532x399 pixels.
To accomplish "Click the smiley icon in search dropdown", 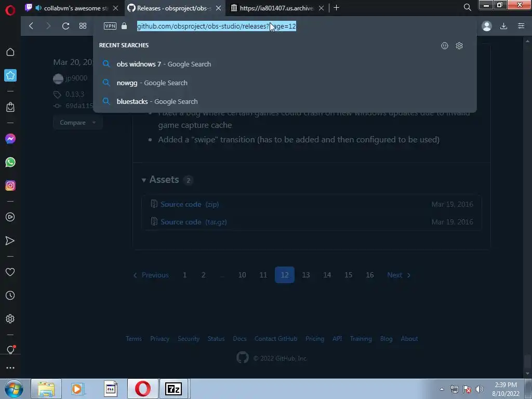I will point(445,46).
